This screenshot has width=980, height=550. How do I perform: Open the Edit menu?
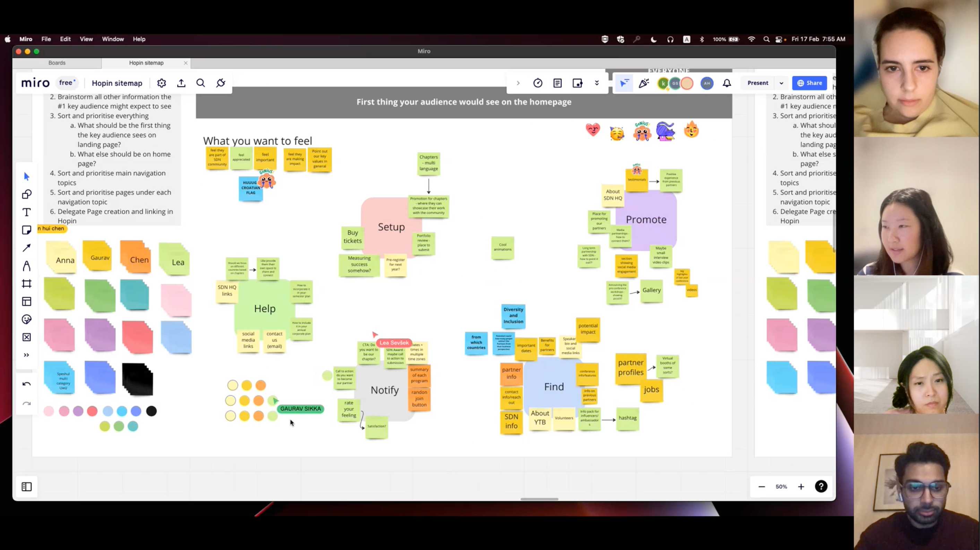(66, 39)
